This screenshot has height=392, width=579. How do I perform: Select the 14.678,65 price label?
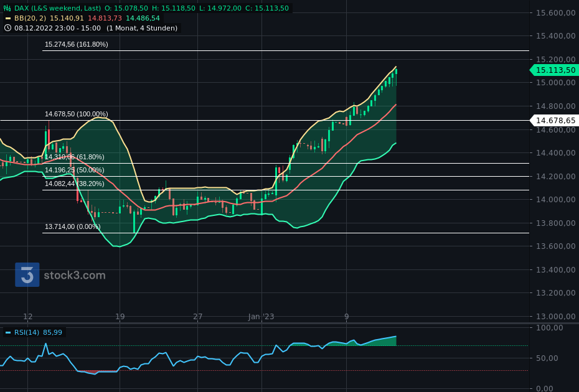(556, 120)
